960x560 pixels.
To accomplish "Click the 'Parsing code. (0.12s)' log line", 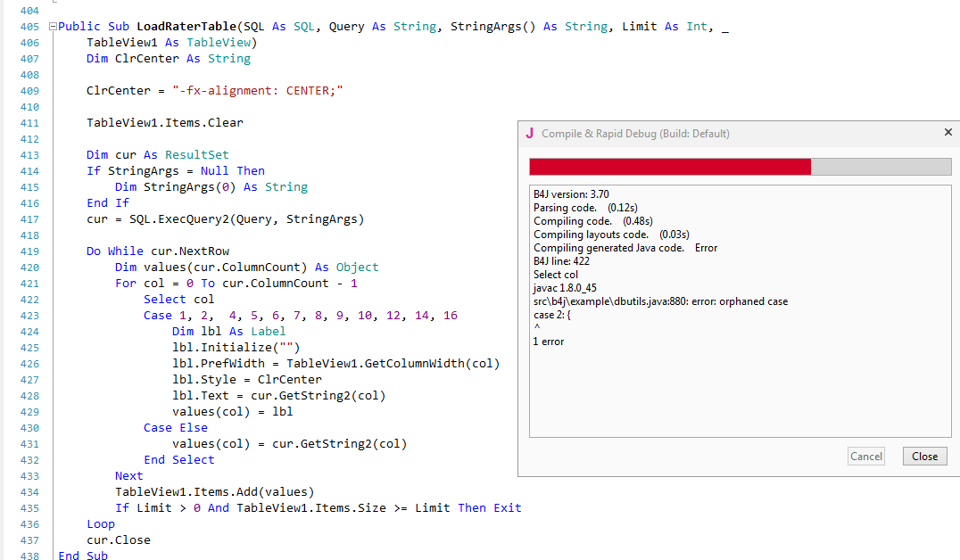I will pyautogui.click(x=585, y=208).
